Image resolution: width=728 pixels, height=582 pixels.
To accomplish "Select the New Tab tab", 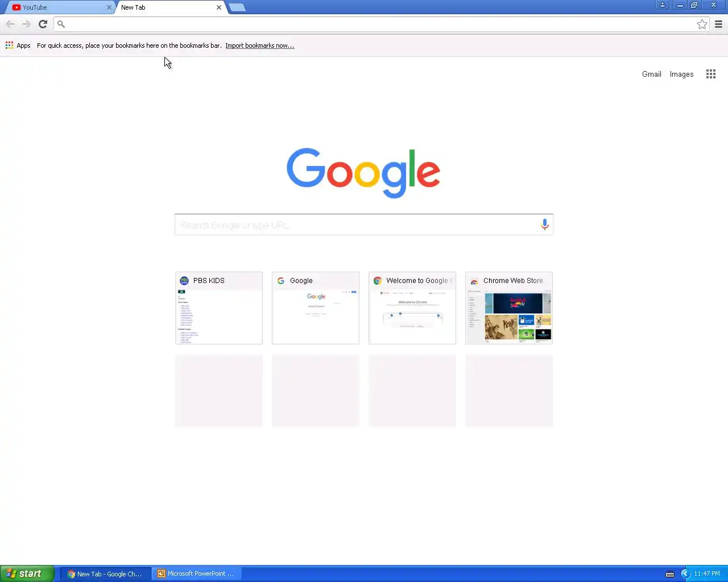I will 171,7.
